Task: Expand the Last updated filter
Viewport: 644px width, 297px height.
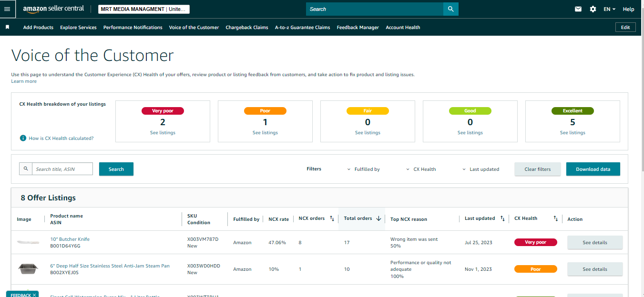Action: (481, 169)
